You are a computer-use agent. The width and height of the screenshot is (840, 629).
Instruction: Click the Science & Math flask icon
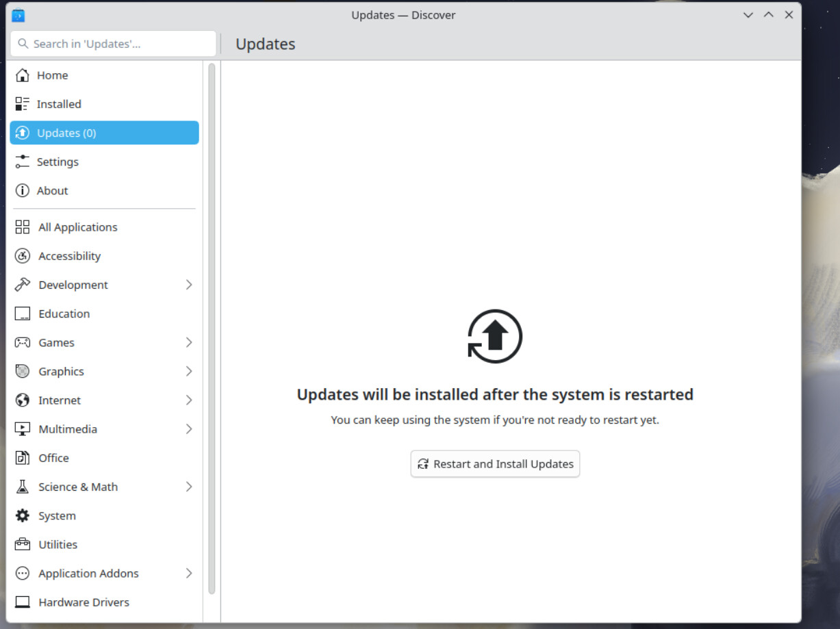pos(23,487)
